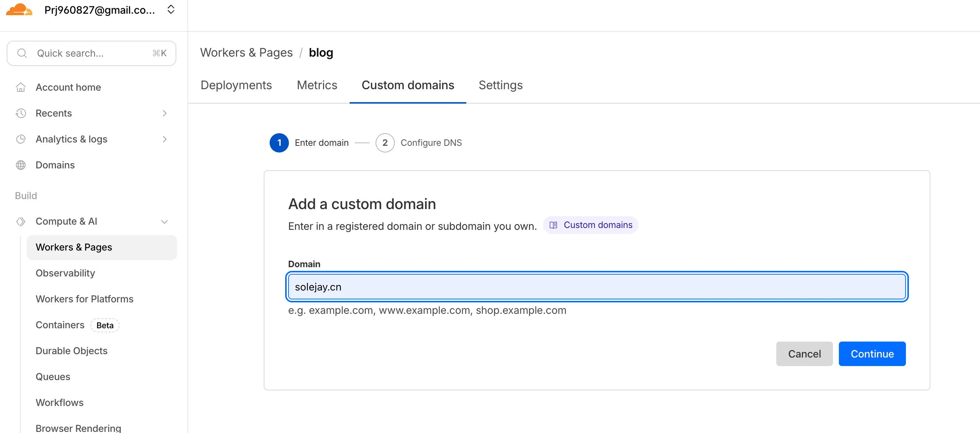980x433 pixels.
Task: Click the Domains globe icon
Action: tap(21, 165)
